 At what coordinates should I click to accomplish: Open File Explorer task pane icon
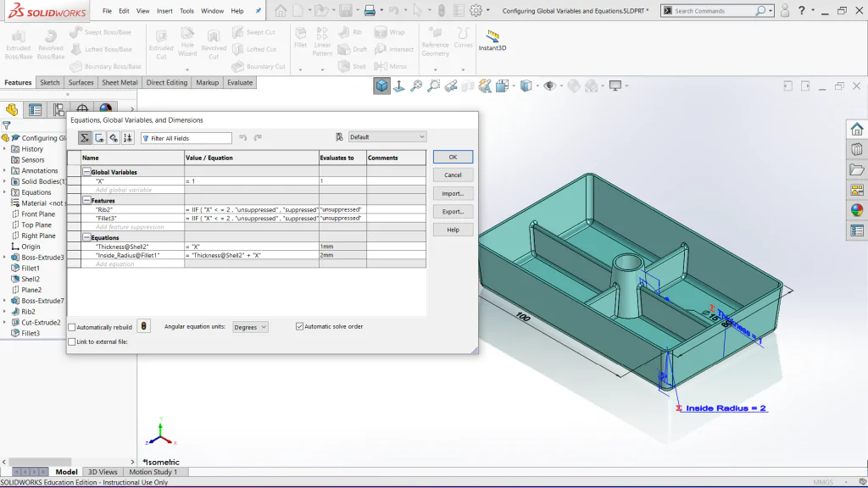[857, 169]
